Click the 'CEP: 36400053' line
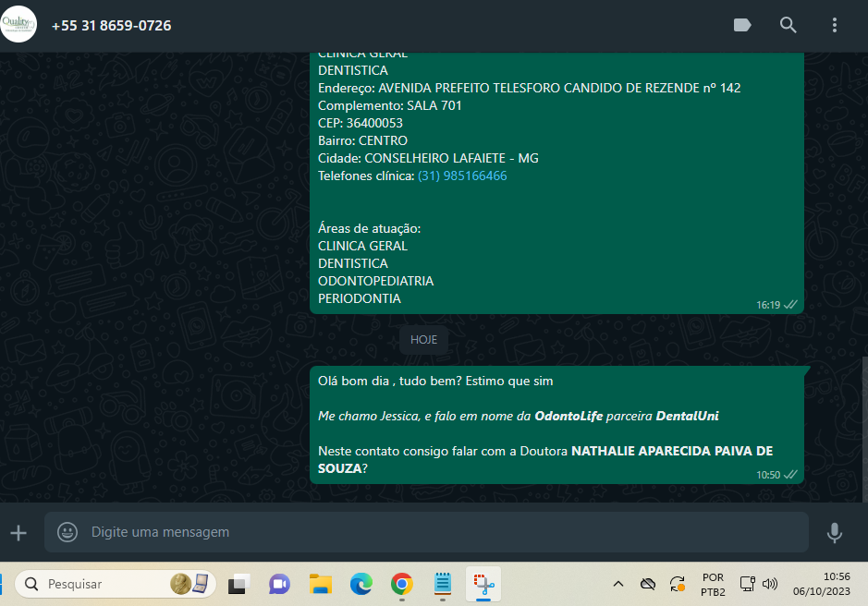The image size is (868, 606). pyautogui.click(x=361, y=124)
